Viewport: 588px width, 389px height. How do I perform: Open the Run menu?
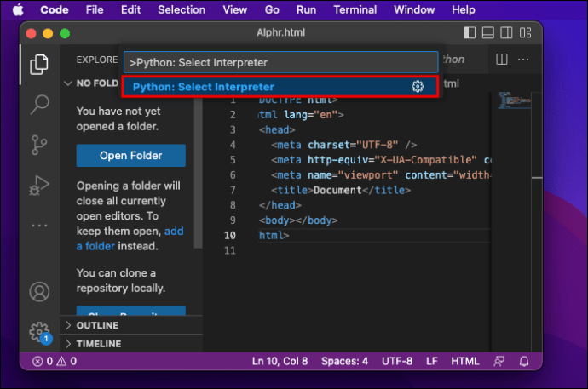tap(307, 9)
